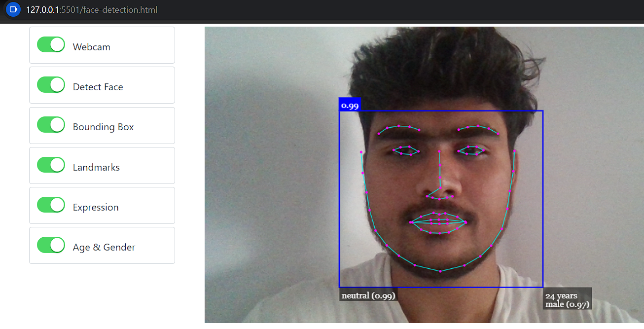Click the 24 years male prediction label

[567, 298]
